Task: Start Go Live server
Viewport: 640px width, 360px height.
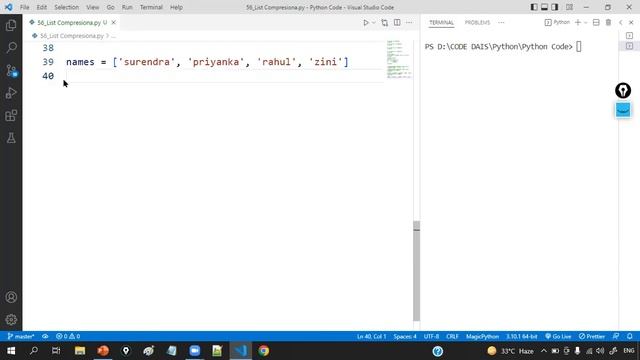Action: tap(558, 336)
